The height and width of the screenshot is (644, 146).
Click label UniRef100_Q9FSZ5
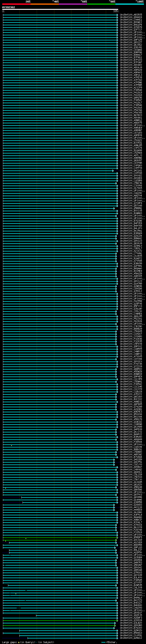(x=131, y=40)
